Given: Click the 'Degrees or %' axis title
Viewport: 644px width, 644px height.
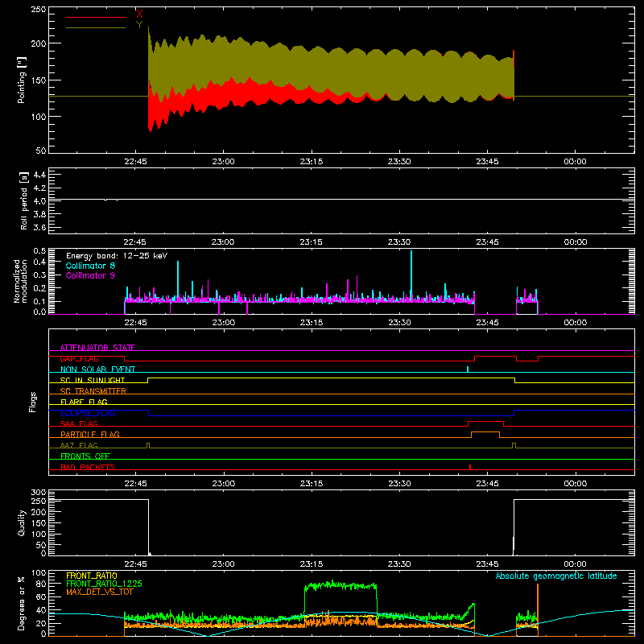Looking at the screenshot, I should point(22,603).
